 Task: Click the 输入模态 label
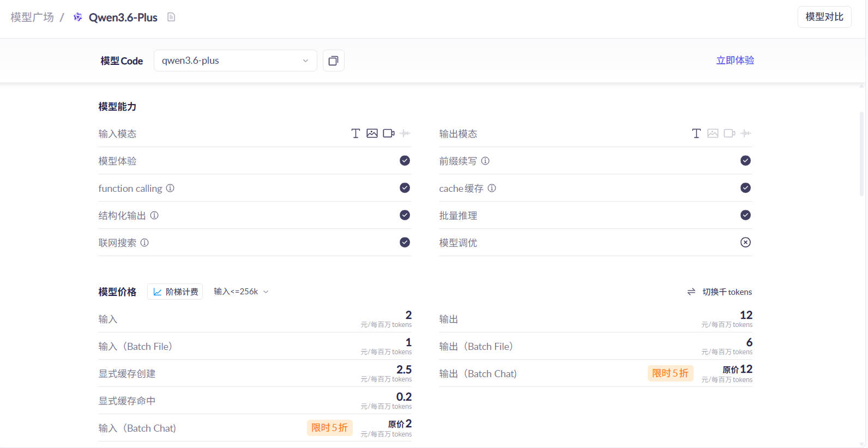[117, 134]
